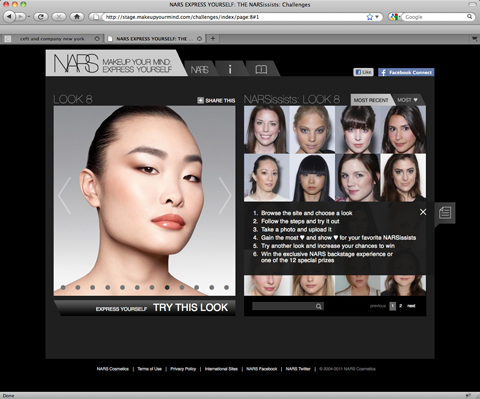Click inside the NARSissists search field
This screenshot has width=480, height=399.
(x=288, y=306)
